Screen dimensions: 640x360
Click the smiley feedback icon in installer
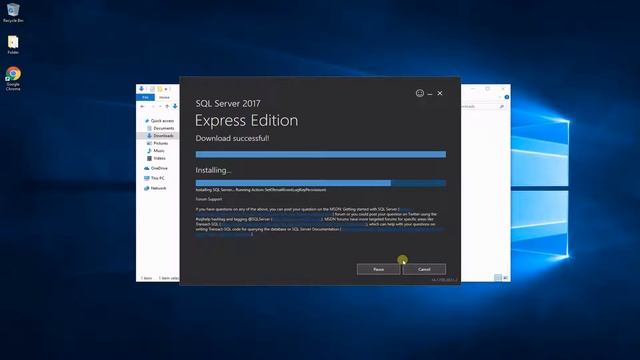click(x=420, y=93)
